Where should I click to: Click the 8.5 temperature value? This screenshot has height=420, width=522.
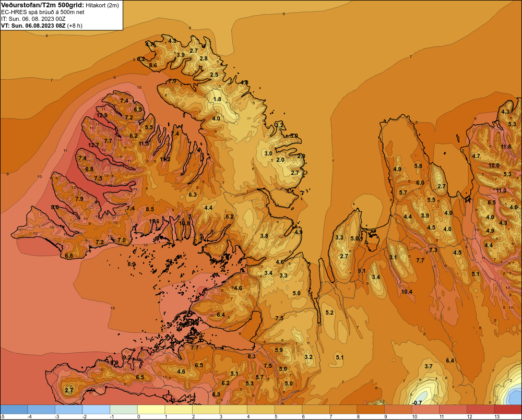coord(150,209)
